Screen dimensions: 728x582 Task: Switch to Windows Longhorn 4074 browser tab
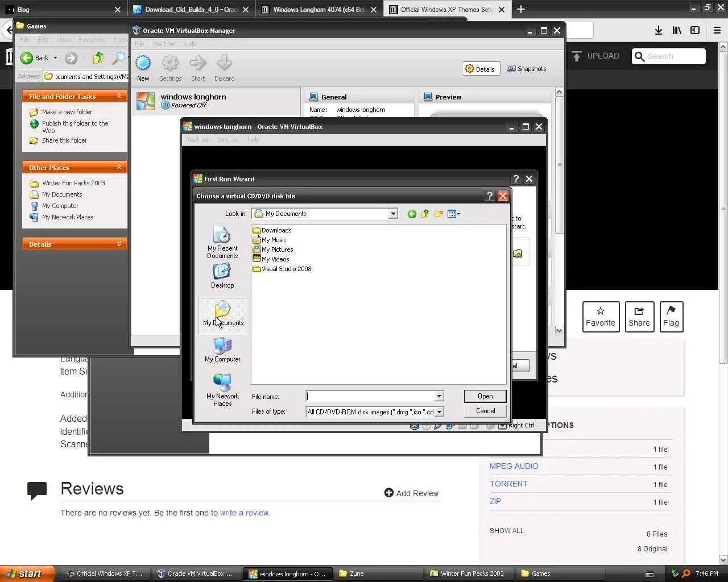click(320, 10)
